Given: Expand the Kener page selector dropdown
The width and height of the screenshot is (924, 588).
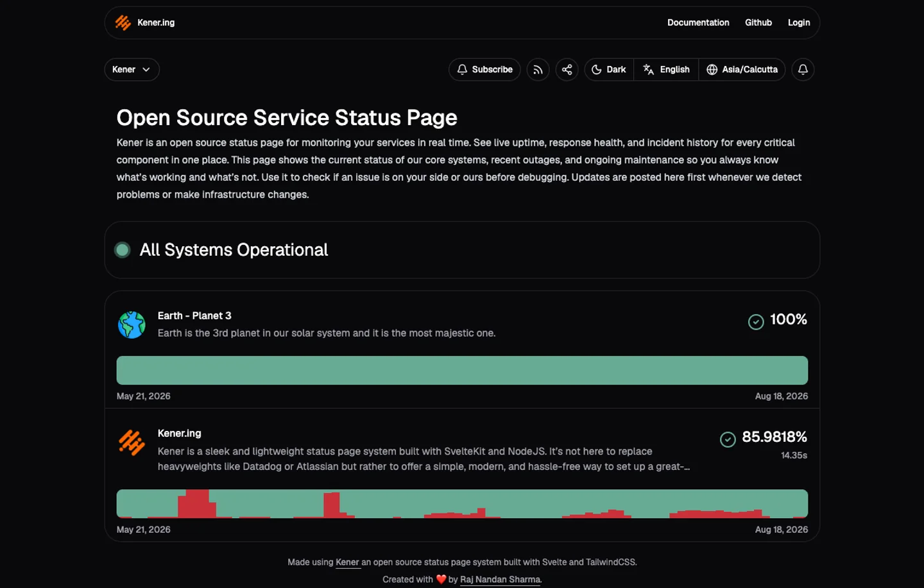Looking at the screenshot, I should [x=132, y=69].
